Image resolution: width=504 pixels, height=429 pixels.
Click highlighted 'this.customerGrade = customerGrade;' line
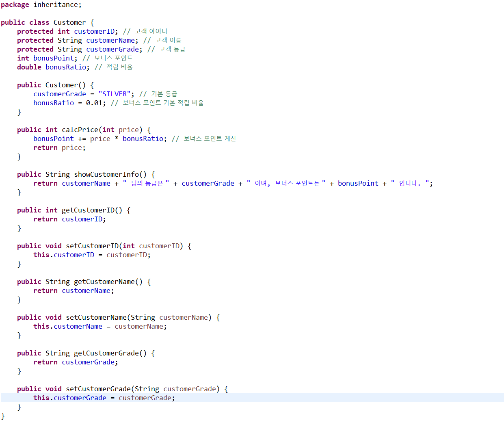pos(252,398)
